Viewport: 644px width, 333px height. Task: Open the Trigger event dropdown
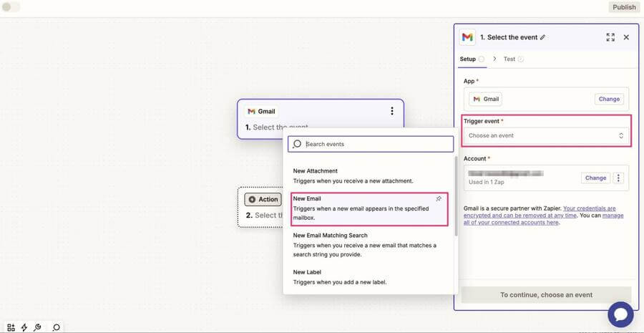click(x=547, y=135)
